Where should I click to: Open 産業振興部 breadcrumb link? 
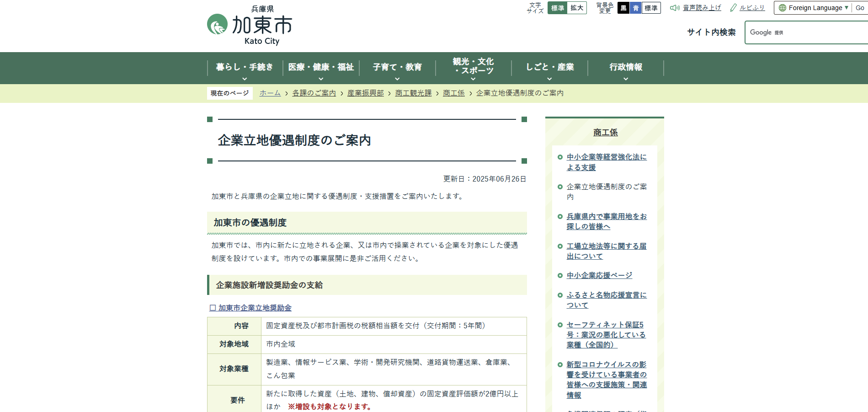366,93
